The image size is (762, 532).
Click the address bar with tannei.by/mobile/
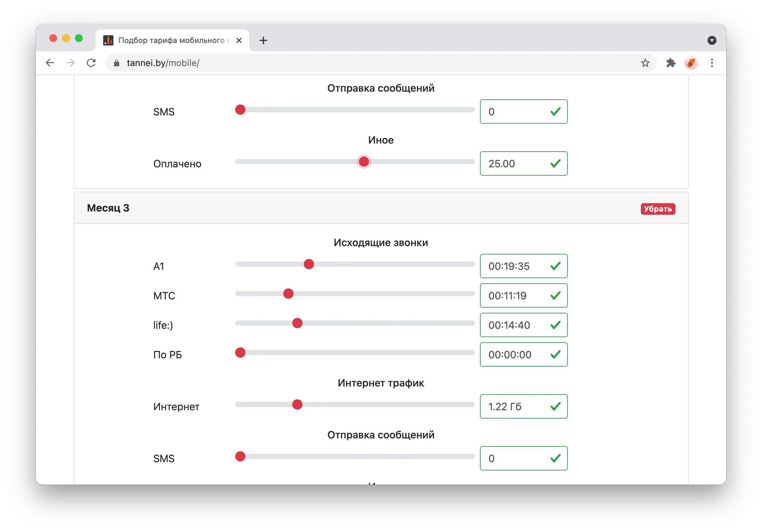coord(378,63)
